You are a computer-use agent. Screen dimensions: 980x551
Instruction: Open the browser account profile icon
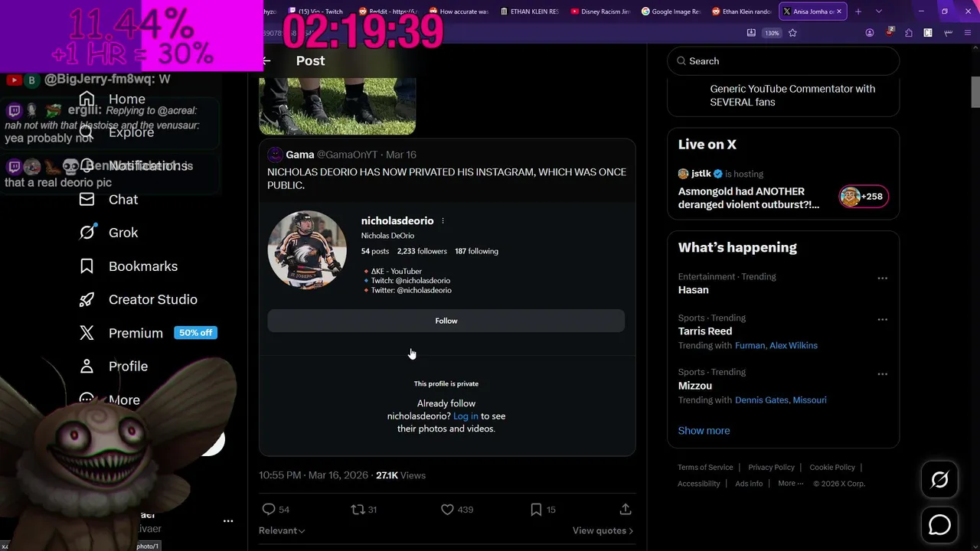870,33
